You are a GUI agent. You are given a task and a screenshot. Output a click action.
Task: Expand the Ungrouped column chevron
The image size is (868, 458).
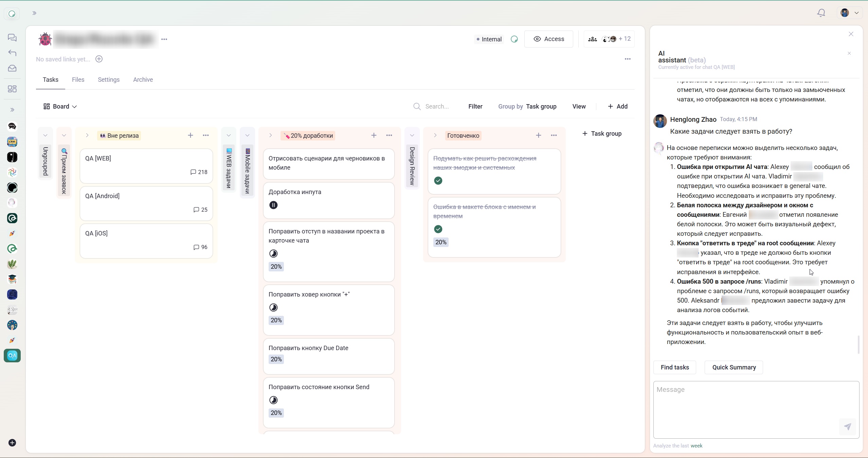pos(45,135)
